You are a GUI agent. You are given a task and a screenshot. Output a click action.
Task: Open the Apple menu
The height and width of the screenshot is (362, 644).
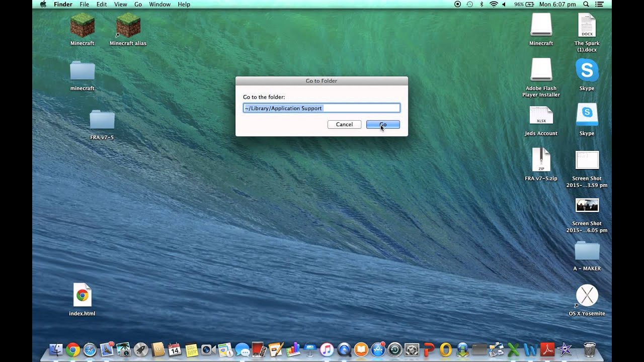[x=43, y=4]
